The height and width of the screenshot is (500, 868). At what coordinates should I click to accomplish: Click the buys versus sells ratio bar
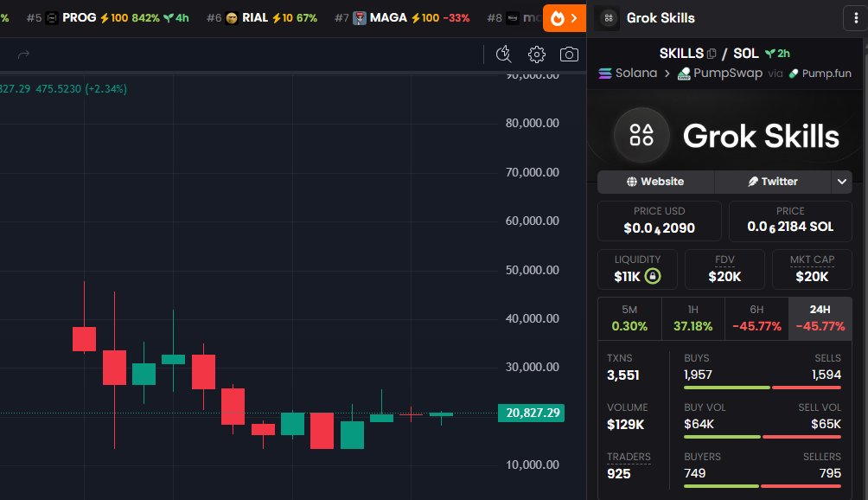pos(763,388)
